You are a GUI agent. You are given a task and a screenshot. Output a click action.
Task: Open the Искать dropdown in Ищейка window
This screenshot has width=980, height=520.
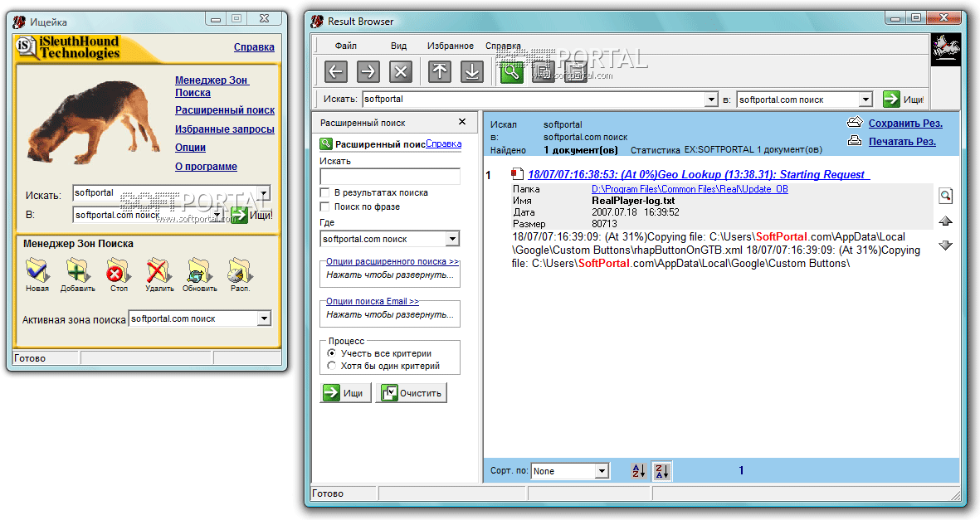(264, 193)
